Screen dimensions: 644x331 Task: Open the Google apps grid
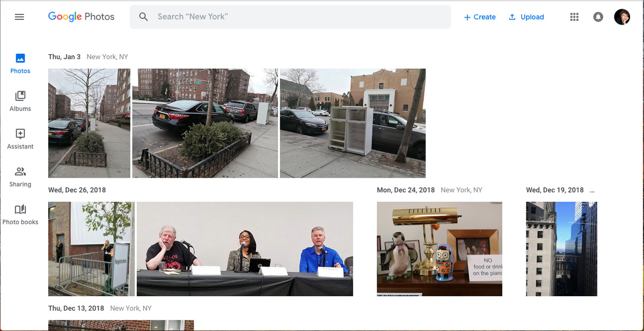[x=574, y=17]
